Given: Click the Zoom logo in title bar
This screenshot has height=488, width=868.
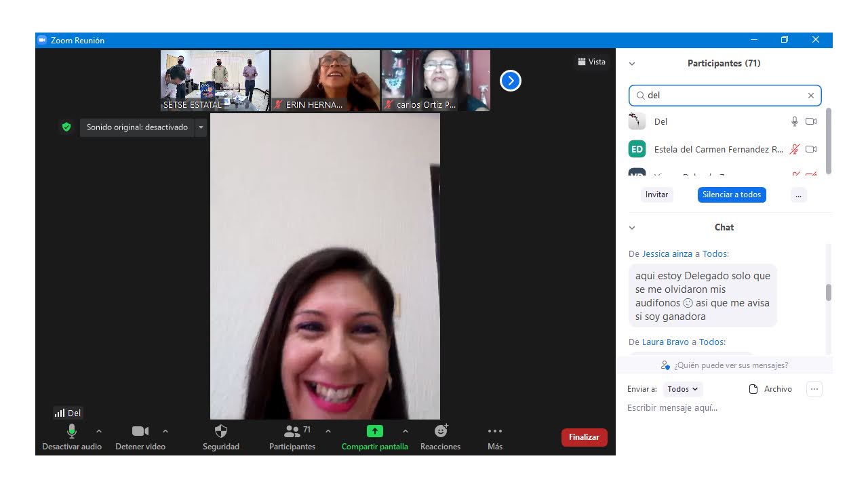Looking at the screenshot, I should click(42, 40).
